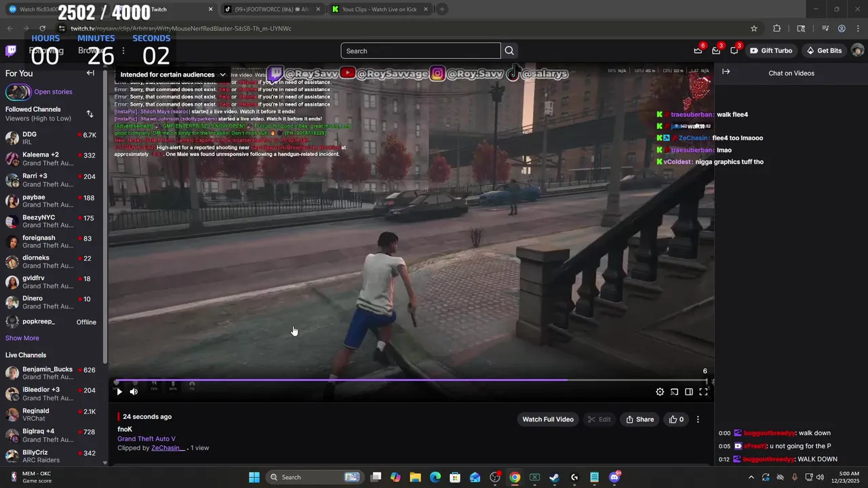Viewport: 868px width, 488px height.
Task: Open clip more-options three dots
Action: (x=698, y=420)
